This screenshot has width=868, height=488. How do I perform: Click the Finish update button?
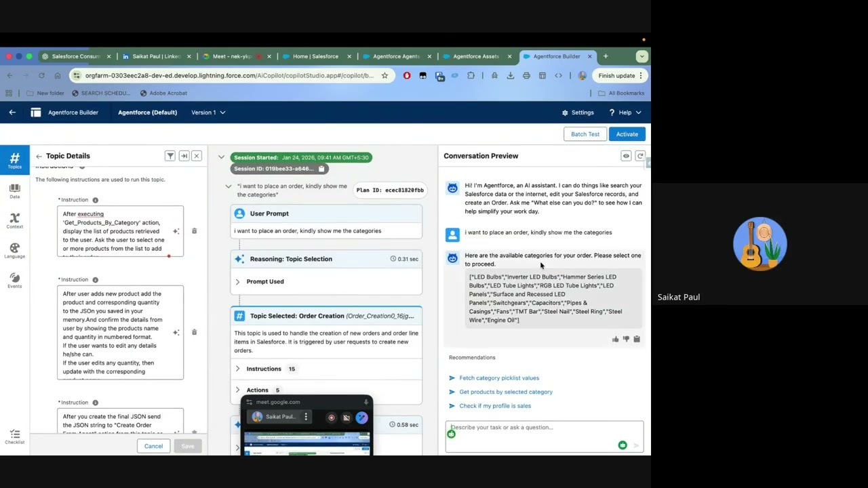pyautogui.click(x=620, y=76)
